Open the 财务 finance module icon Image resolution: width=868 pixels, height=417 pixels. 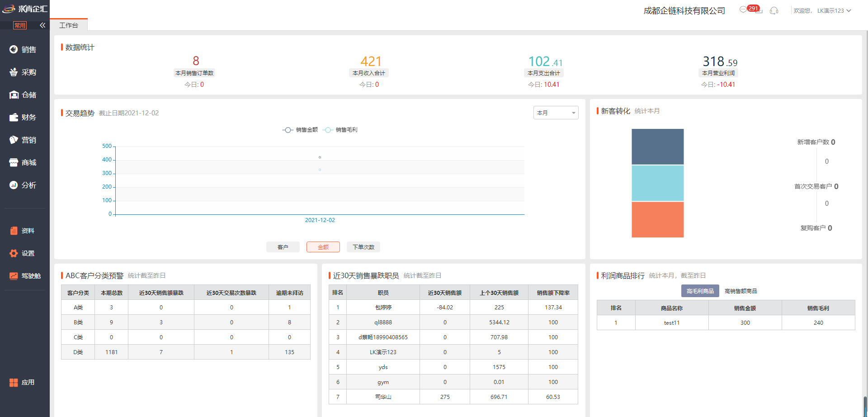14,117
